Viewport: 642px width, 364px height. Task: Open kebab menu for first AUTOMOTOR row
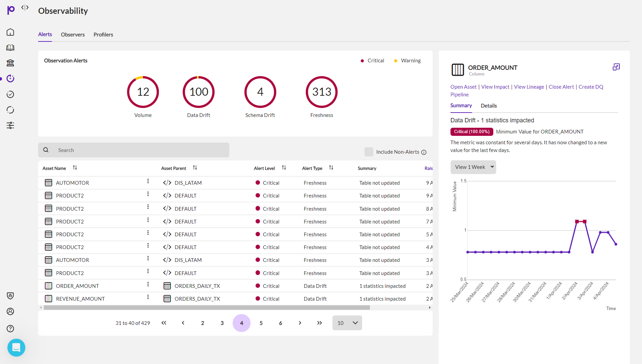tap(148, 181)
